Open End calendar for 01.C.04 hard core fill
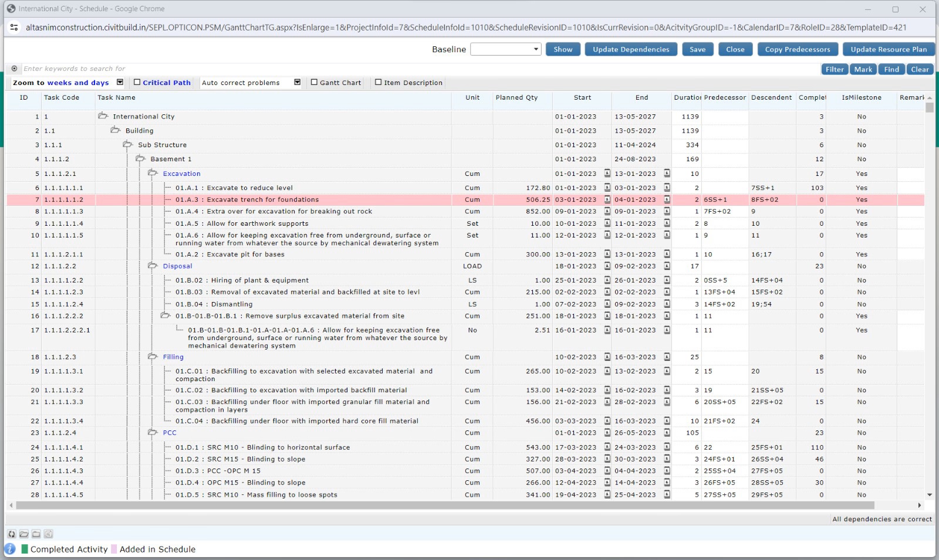Image resolution: width=939 pixels, height=560 pixels. coord(667,421)
